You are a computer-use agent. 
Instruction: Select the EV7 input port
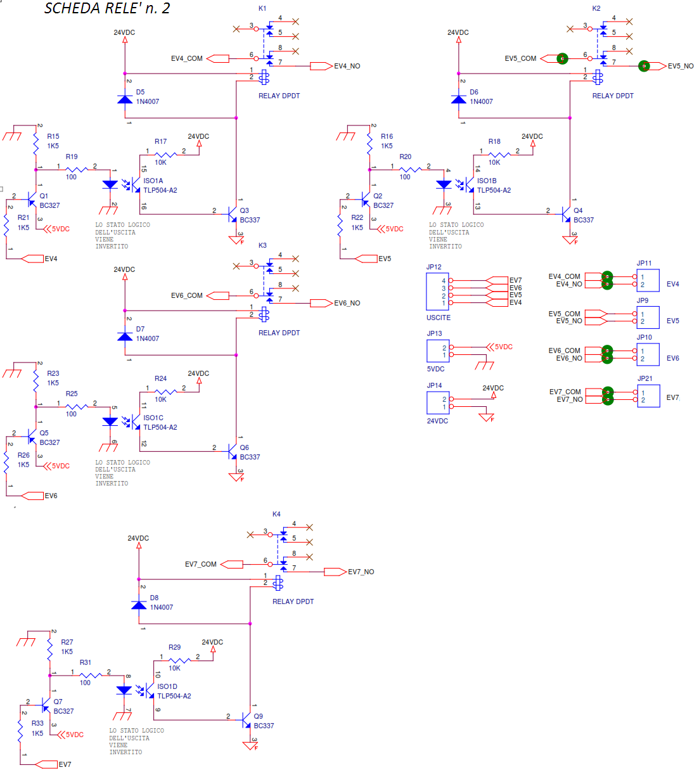click(47, 764)
